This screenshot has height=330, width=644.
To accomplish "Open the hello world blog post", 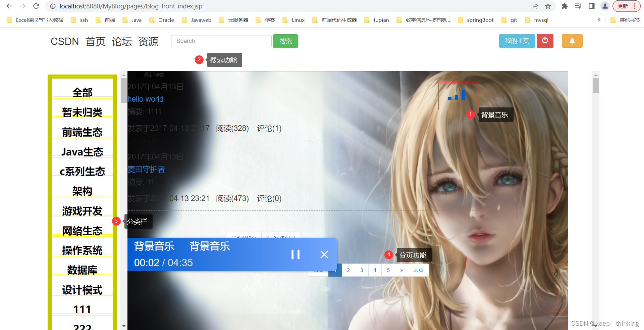I will [146, 99].
